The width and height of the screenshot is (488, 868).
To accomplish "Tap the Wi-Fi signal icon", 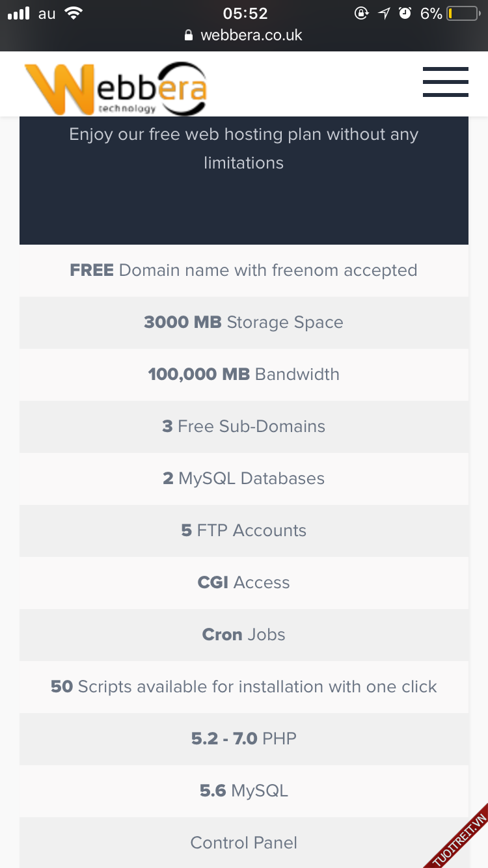I will click(74, 14).
